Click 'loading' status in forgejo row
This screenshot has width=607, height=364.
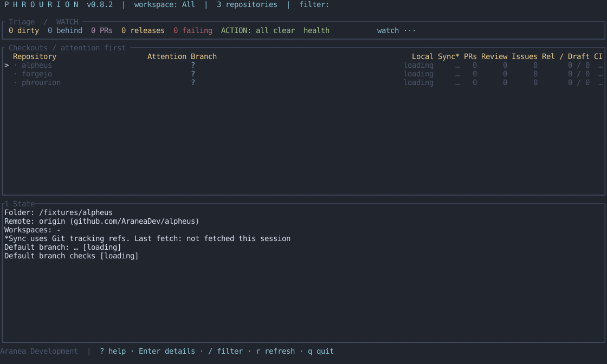418,74
